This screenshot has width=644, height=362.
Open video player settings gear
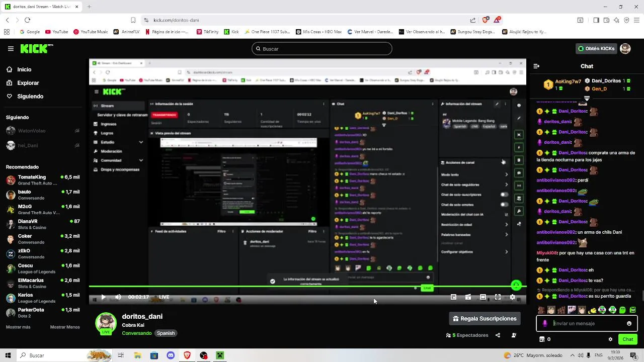coord(512,297)
